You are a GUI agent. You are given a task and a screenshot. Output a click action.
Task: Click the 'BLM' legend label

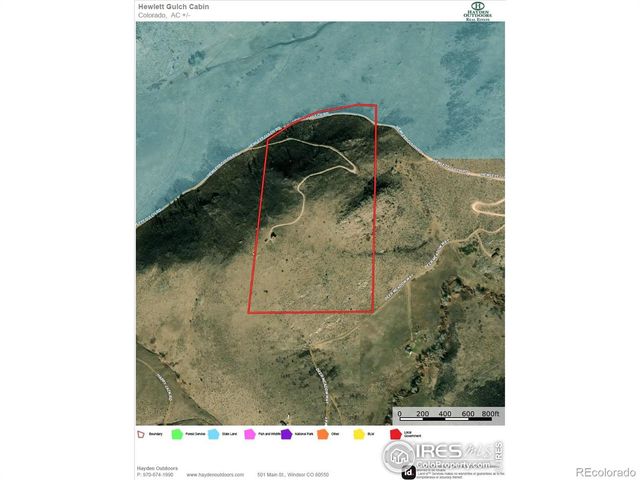(371, 434)
